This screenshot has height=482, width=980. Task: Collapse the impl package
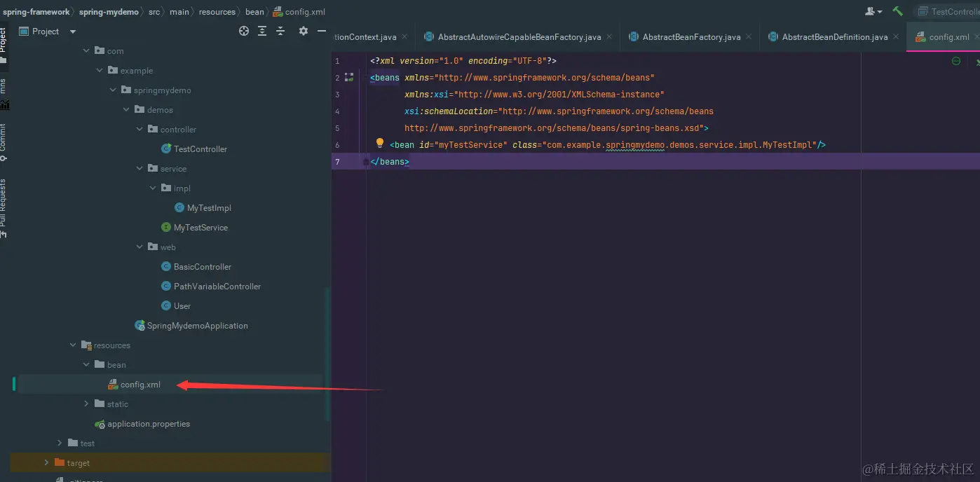pyautogui.click(x=153, y=188)
